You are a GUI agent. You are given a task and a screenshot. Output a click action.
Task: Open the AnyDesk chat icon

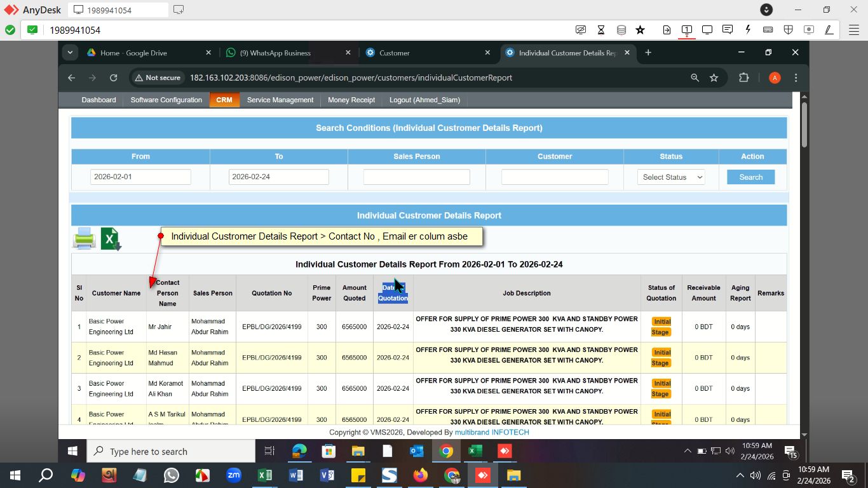coord(728,30)
